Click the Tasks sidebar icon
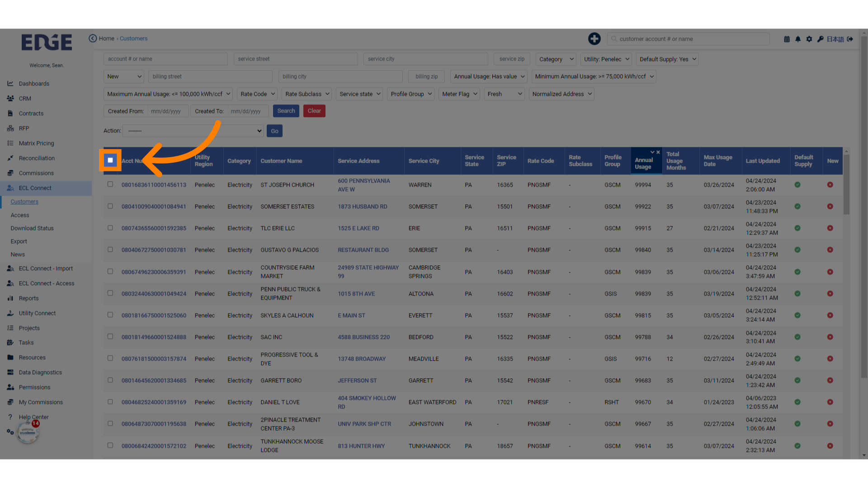 pyautogui.click(x=10, y=343)
